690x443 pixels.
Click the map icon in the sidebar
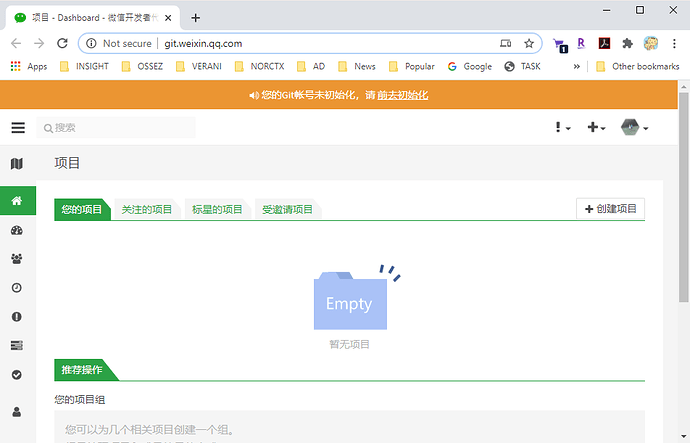point(17,164)
